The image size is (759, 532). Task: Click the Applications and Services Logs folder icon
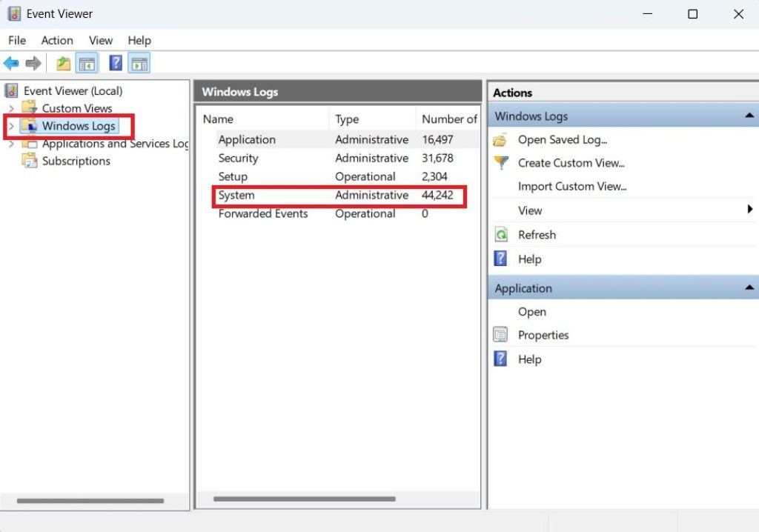coord(30,143)
